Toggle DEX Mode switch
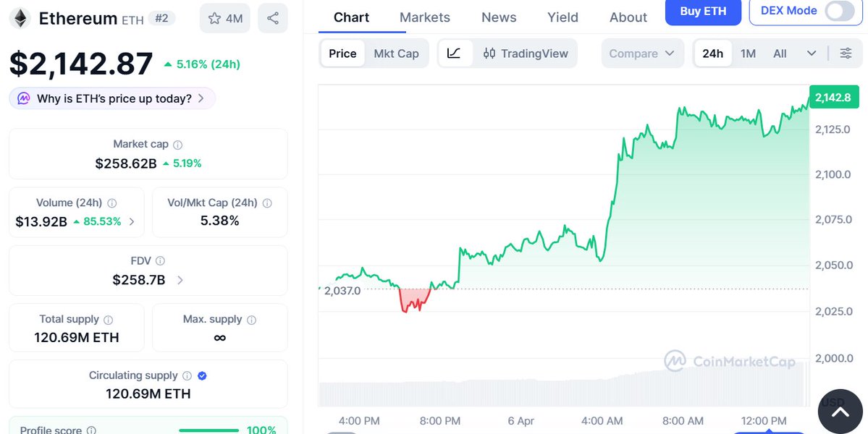 [x=838, y=11]
